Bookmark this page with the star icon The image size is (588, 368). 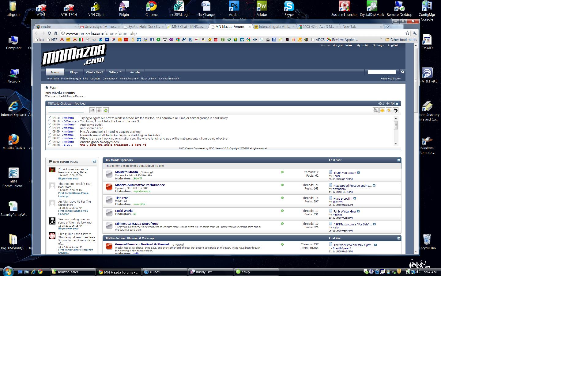point(407,33)
